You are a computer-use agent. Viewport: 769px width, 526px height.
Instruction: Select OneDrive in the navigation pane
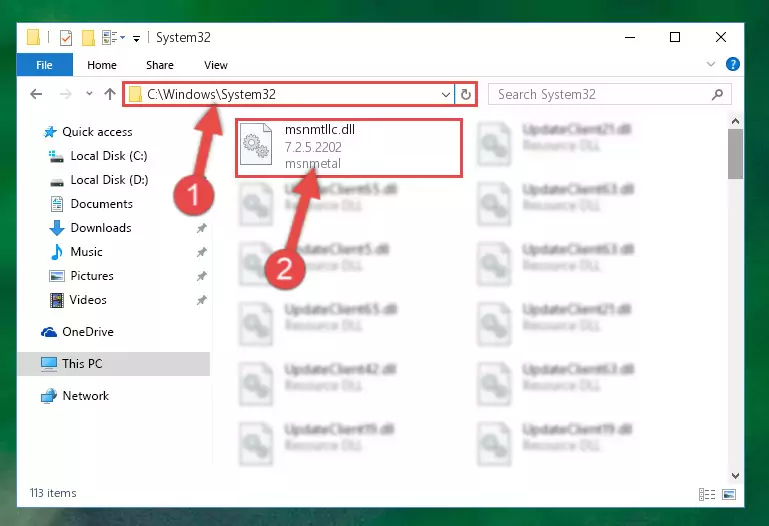[x=88, y=332]
